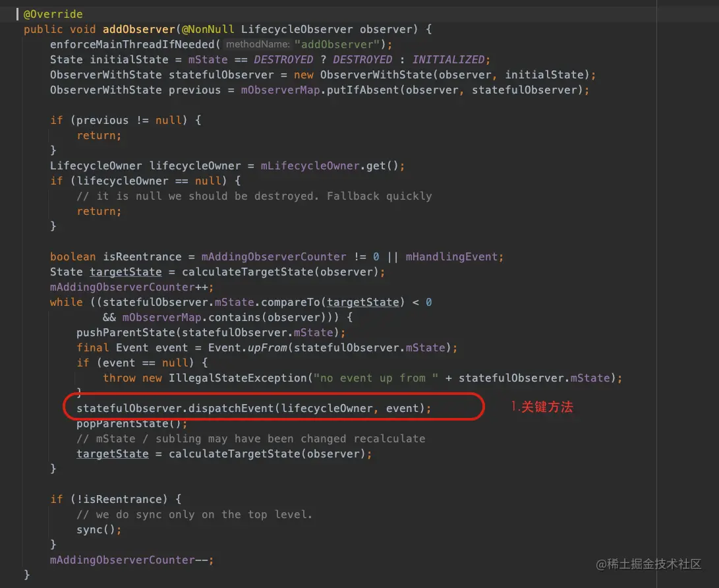The image size is (719, 588).
Task: Click isReentrance in its boolean declaration
Action: click(142, 257)
